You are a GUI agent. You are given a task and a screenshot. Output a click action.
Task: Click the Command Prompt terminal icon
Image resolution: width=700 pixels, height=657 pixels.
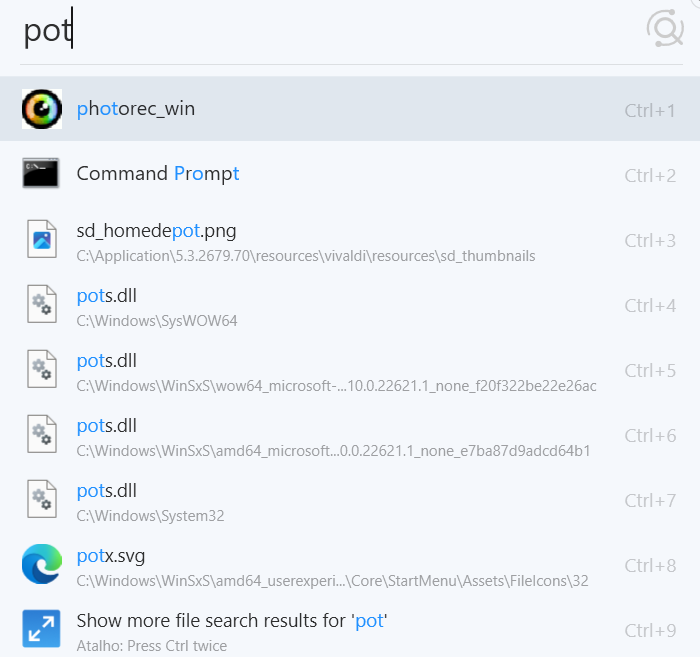tap(41, 173)
